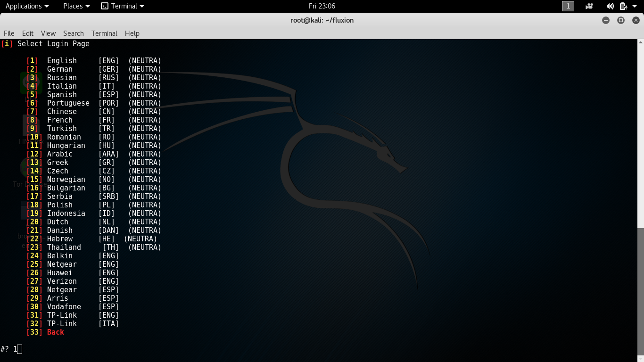The image size is (644, 362).
Task: Expand the system menu arrow
Action: (635, 6)
